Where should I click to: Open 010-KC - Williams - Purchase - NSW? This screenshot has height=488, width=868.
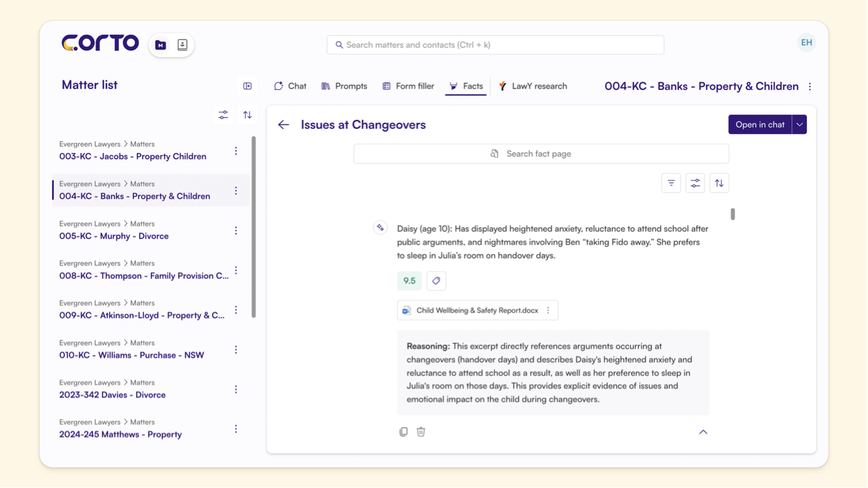pos(131,355)
